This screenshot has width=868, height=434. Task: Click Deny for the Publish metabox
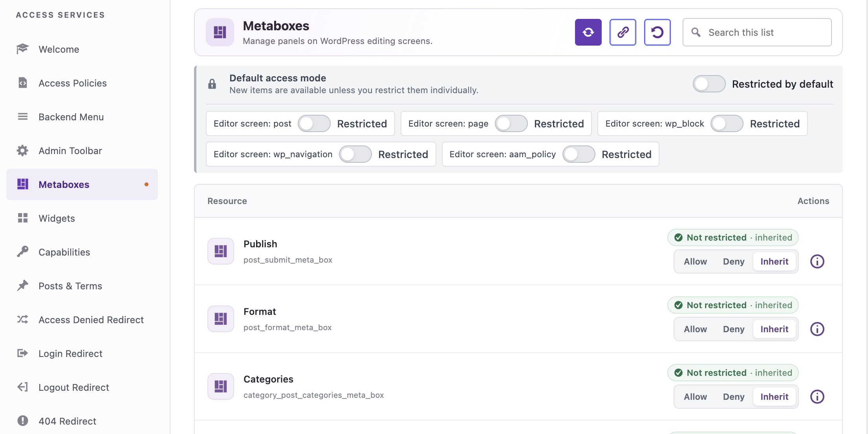[733, 261]
